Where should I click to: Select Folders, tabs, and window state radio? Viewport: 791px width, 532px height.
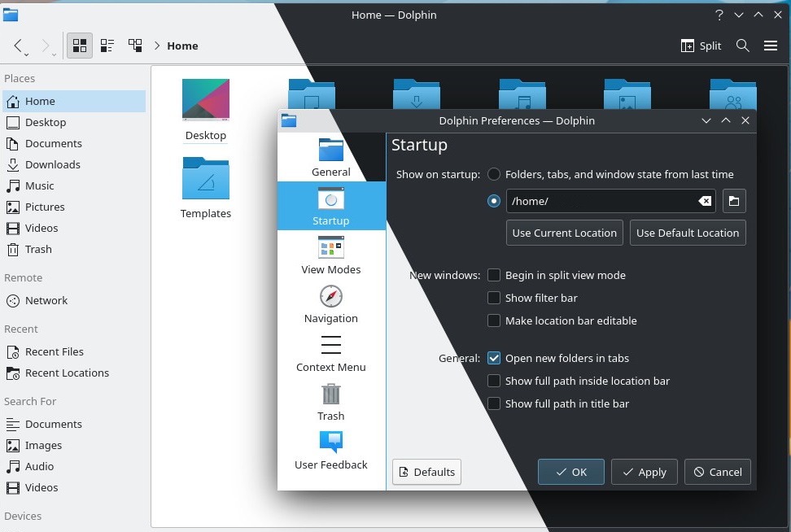pyautogui.click(x=494, y=174)
